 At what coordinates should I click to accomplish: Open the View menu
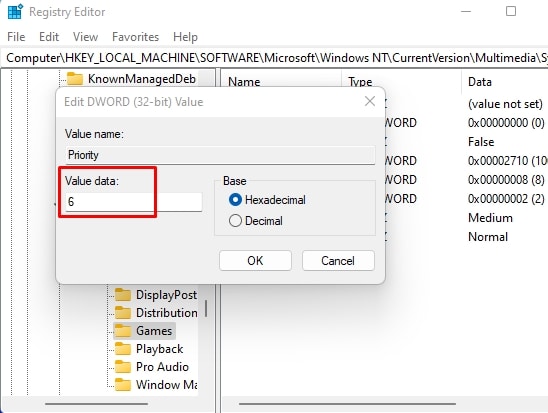click(x=85, y=37)
